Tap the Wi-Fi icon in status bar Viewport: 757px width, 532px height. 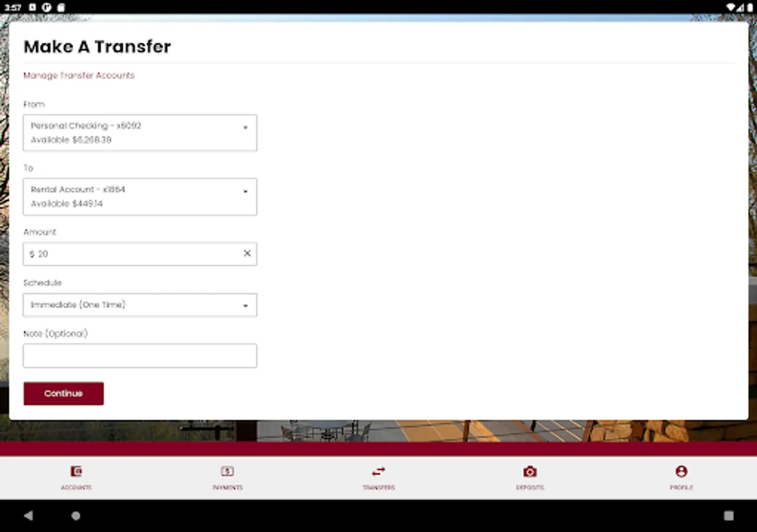click(732, 7)
